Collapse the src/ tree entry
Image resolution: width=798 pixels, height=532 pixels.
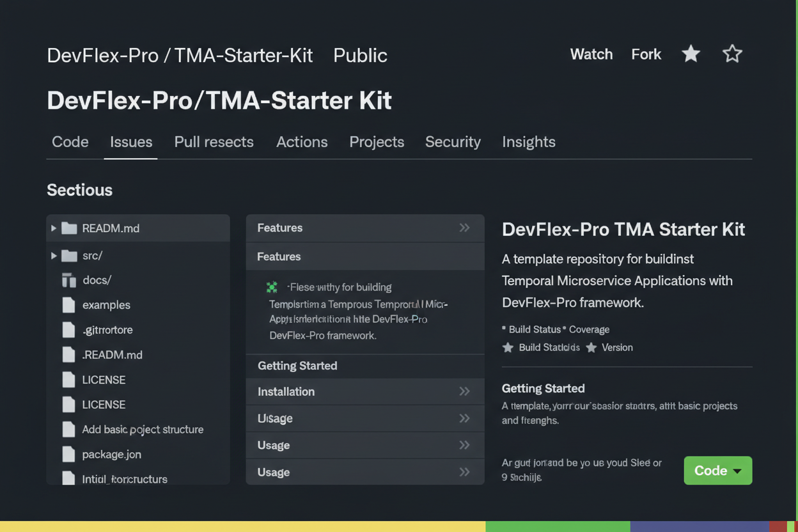pos(54,255)
